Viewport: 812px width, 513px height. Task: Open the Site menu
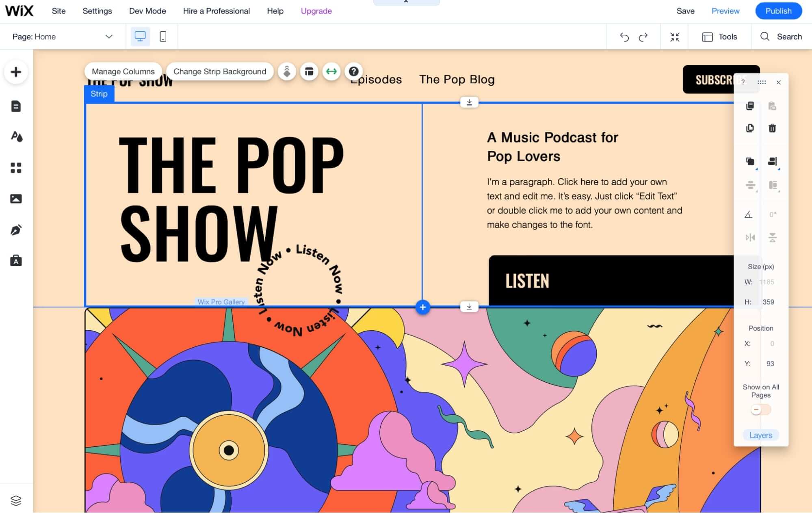[58, 11]
